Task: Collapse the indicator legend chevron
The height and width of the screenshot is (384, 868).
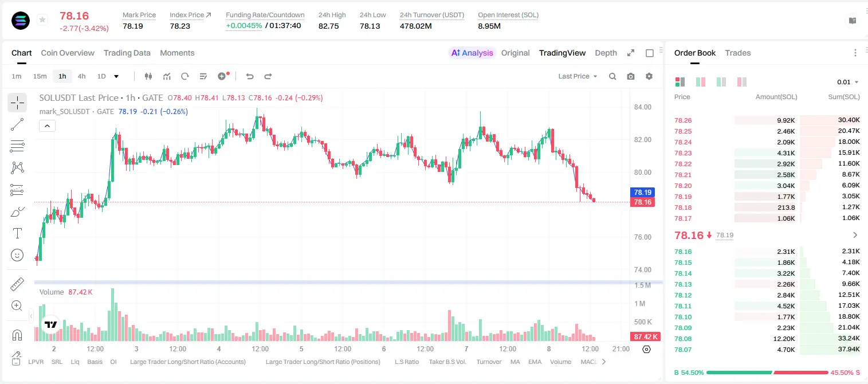Action: coord(47,126)
